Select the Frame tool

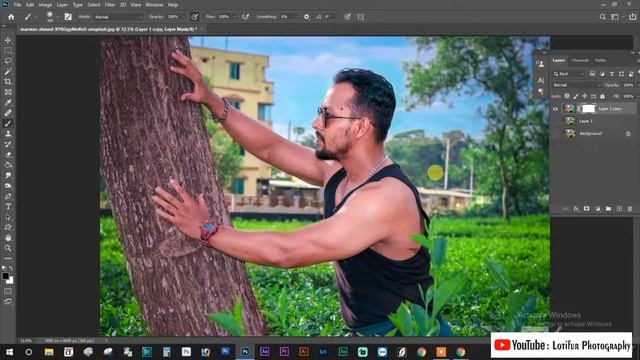point(8,92)
